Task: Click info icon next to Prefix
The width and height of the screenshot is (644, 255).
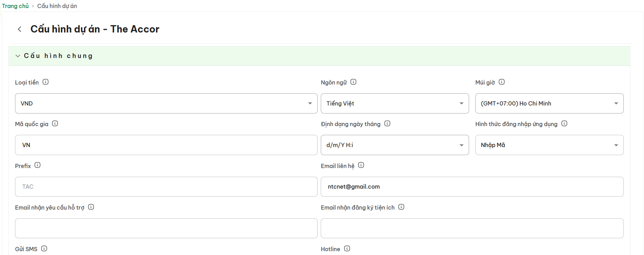Action: pyautogui.click(x=37, y=165)
